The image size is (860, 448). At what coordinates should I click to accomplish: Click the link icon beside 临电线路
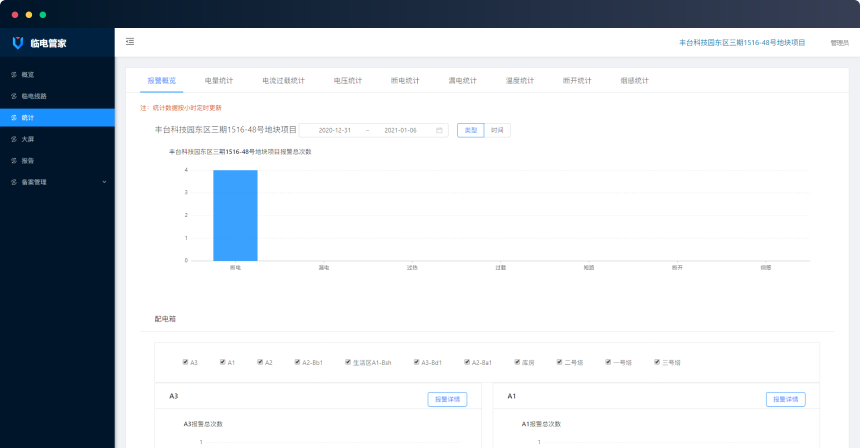(x=14, y=96)
